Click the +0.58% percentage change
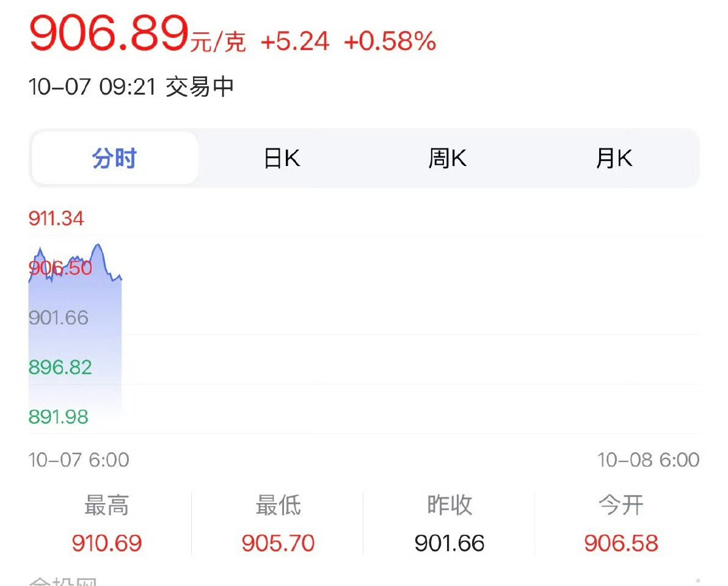The image size is (728, 586). coord(390,42)
